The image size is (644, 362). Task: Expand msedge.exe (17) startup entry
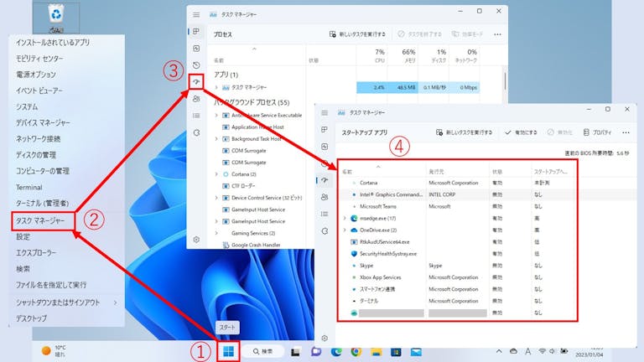point(345,219)
